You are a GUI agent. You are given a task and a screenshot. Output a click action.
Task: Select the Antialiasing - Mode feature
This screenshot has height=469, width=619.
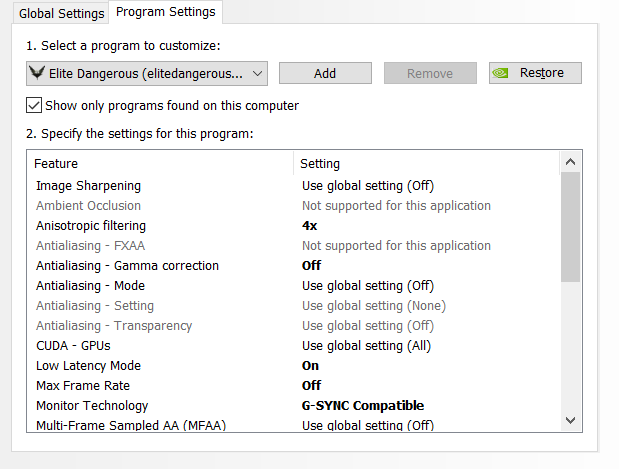pos(90,285)
